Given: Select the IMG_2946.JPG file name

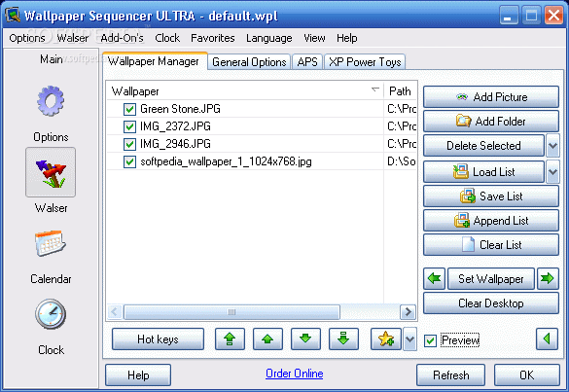Looking at the screenshot, I should (x=175, y=144).
